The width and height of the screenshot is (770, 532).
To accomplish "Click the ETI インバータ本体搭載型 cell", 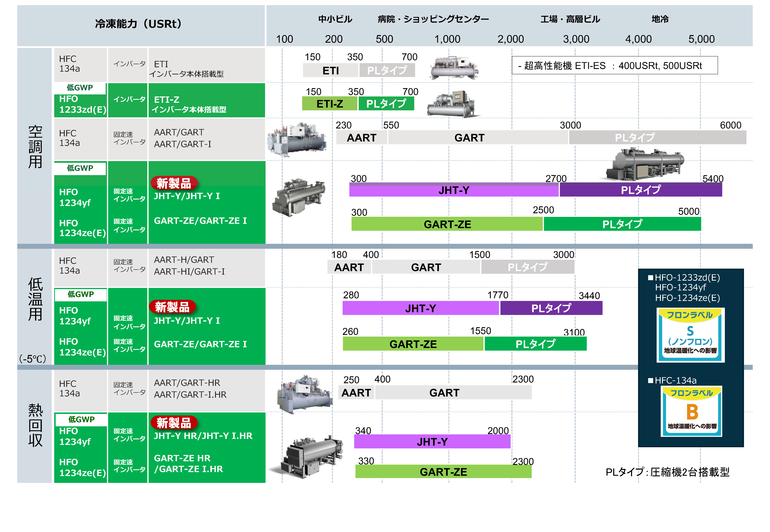I will coord(207,65).
